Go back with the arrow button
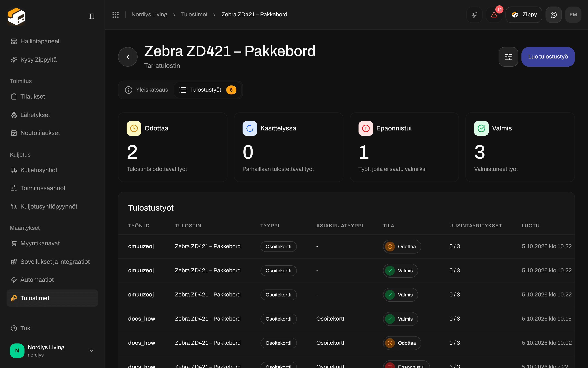Screen dimensions: 588x368 pos(128,57)
